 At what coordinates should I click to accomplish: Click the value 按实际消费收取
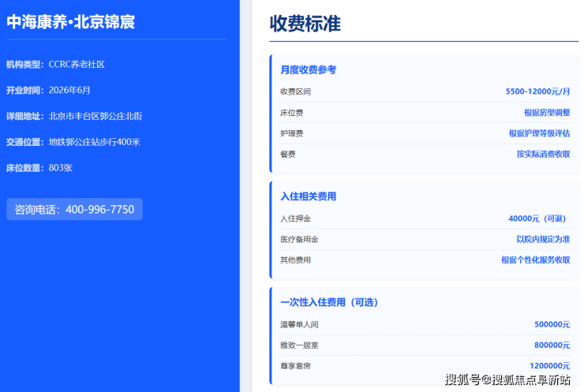click(x=544, y=154)
